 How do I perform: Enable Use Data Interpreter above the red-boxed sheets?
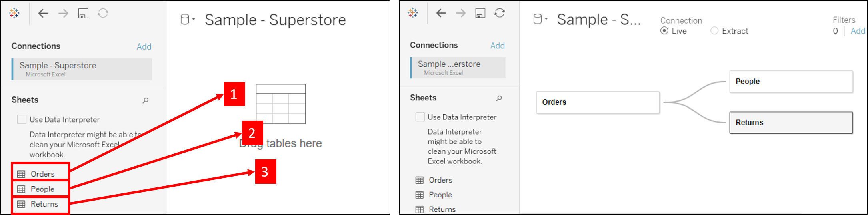22,119
